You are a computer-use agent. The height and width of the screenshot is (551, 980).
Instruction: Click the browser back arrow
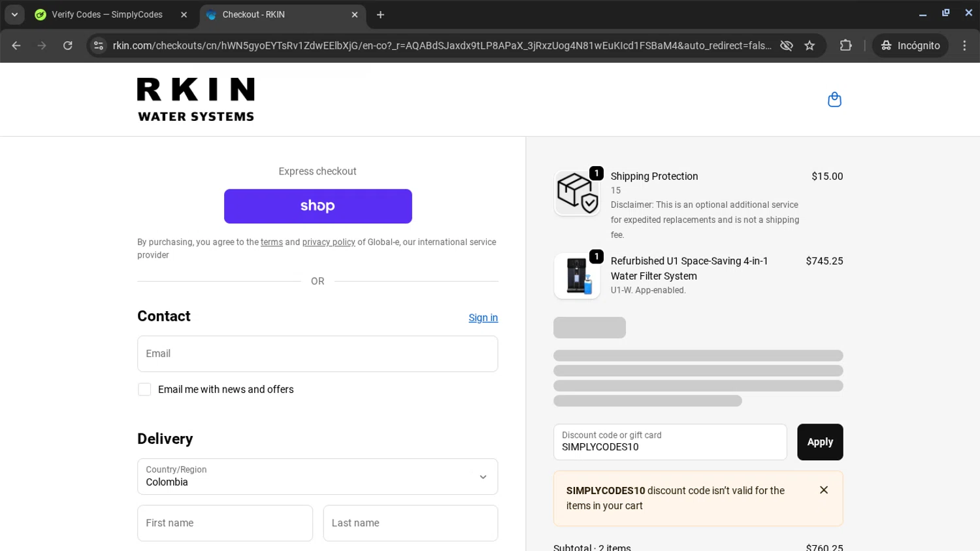[16, 46]
